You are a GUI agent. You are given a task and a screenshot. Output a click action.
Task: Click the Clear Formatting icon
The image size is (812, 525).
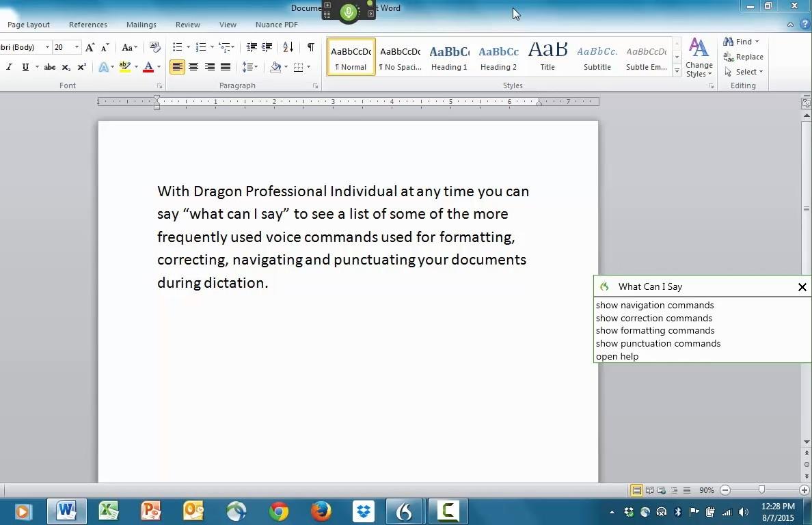tap(155, 47)
